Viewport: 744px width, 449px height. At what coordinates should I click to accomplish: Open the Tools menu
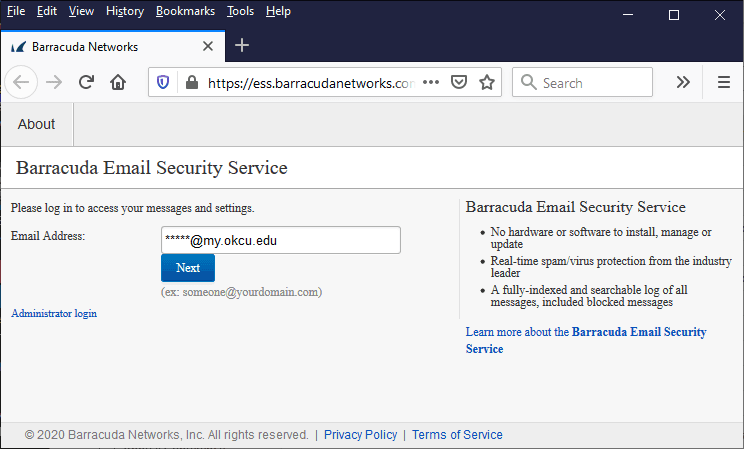pyautogui.click(x=240, y=11)
